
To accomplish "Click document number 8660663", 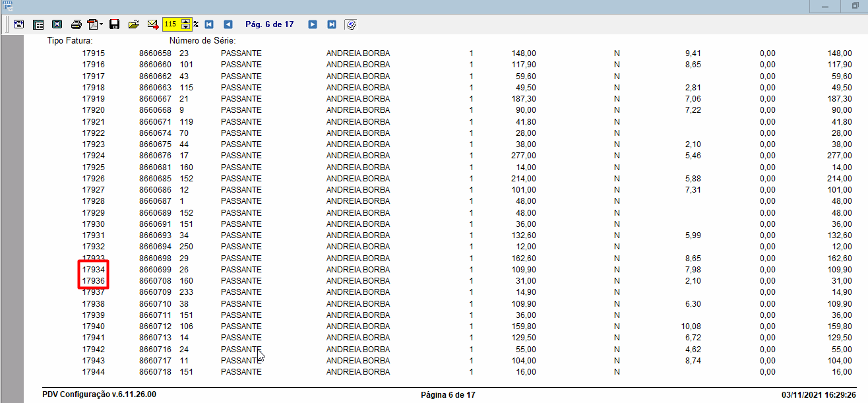I will [155, 87].
